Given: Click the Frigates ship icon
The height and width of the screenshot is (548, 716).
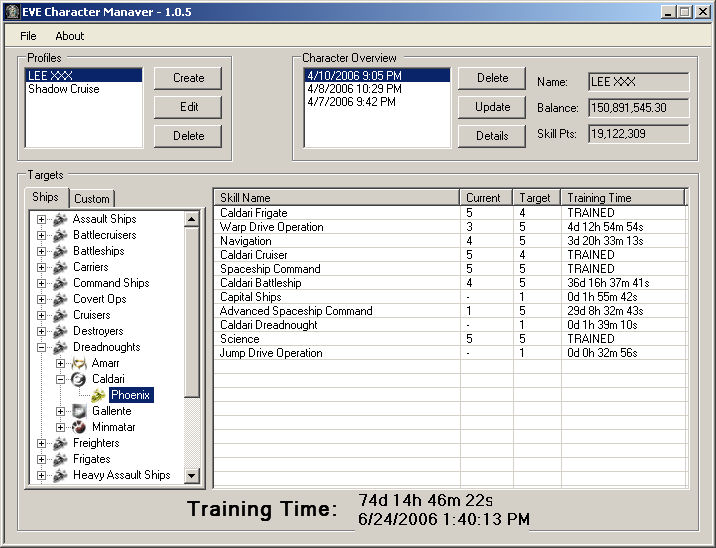Looking at the screenshot, I should click(60, 459).
